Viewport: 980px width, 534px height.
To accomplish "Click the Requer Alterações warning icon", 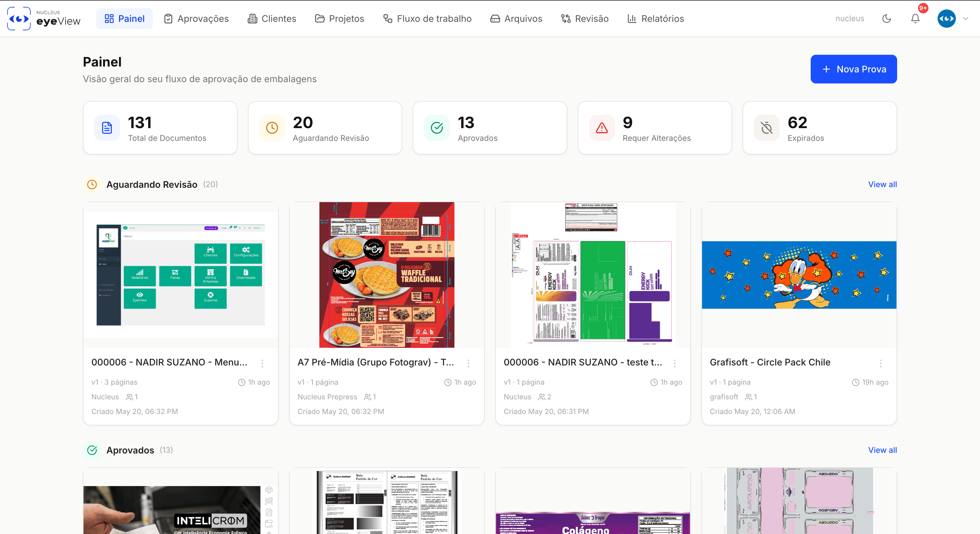I will (602, 128).
